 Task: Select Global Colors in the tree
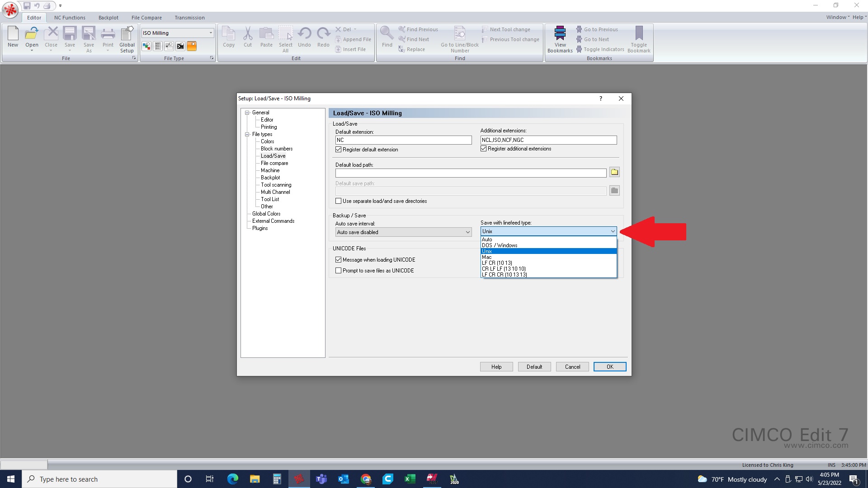tap(266, 214)
